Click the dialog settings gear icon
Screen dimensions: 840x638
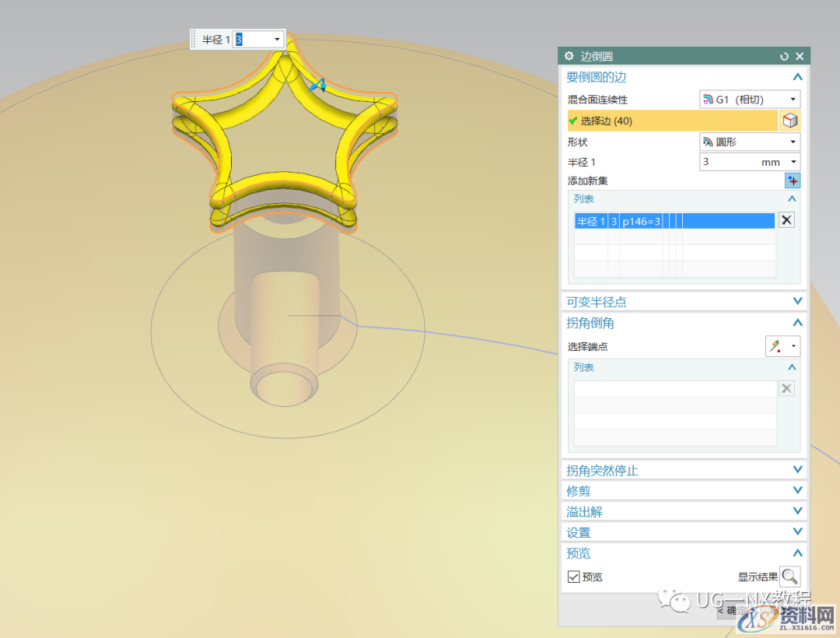pos(569,56)
